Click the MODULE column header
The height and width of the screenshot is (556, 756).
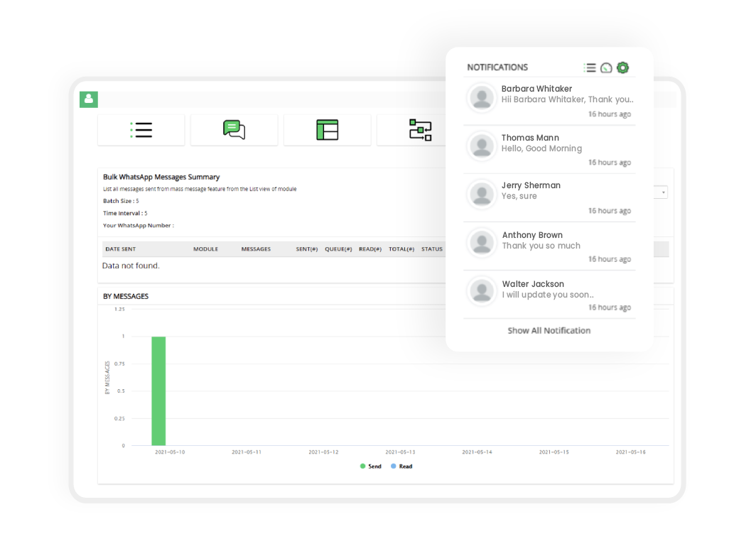[206, 249]
